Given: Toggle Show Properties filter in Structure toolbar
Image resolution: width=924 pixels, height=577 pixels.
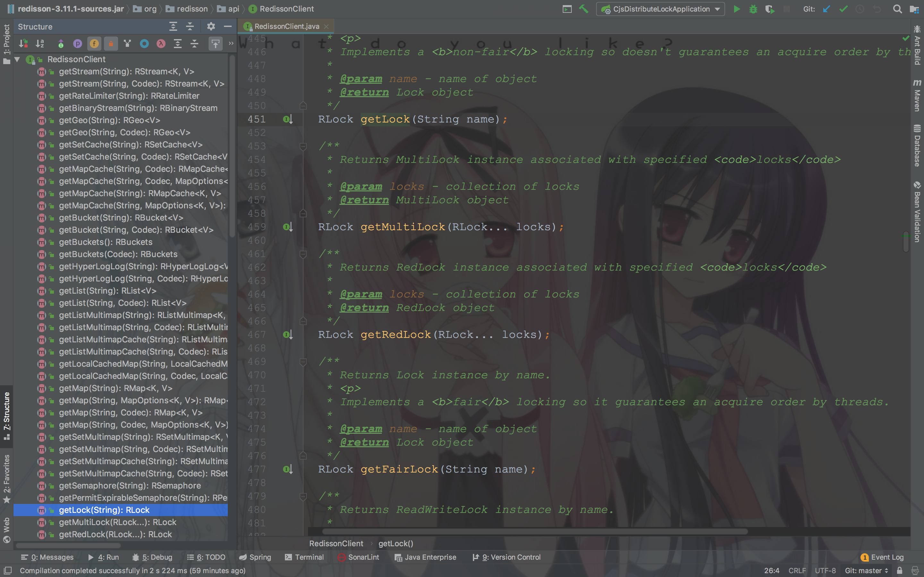Looking at the screenshot, I should click(x=78, y=44).
